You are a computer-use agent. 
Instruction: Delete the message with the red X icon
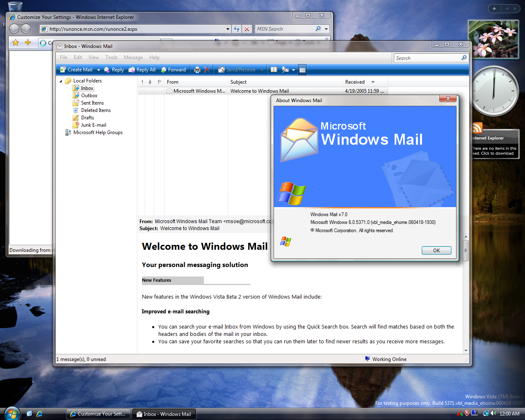pyautogui.click(x=207, y=70)
